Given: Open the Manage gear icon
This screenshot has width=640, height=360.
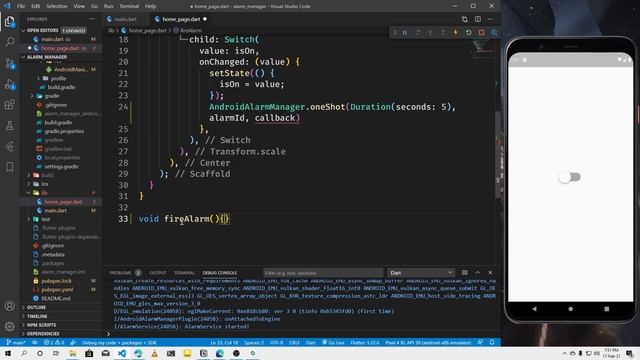Looking at the screenshot, I should coord(9,326).
